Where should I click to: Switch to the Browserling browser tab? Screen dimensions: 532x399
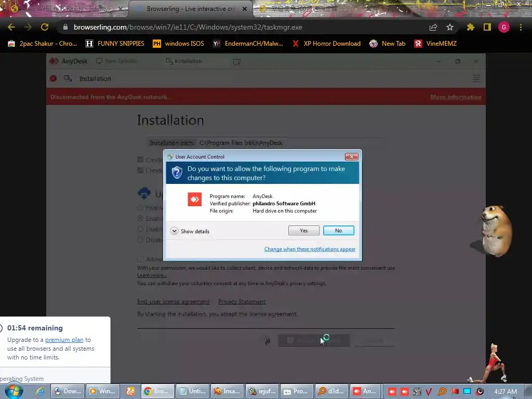190,9
